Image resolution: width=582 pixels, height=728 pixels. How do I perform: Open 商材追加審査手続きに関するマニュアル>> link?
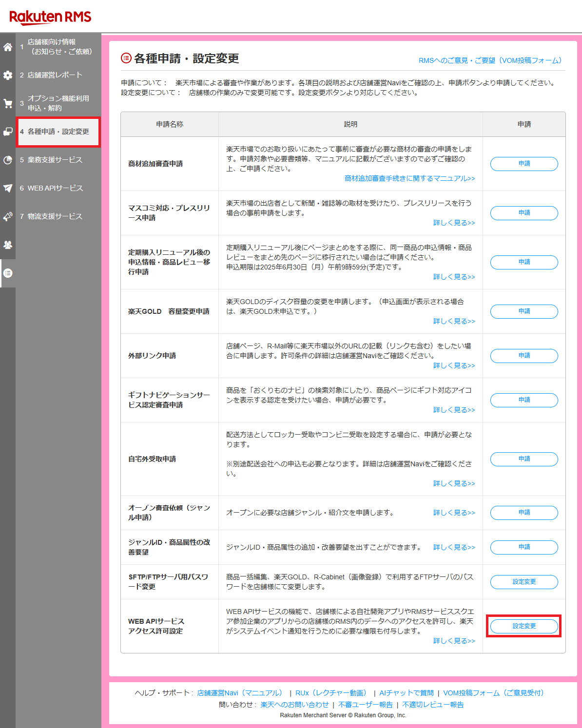410,178
